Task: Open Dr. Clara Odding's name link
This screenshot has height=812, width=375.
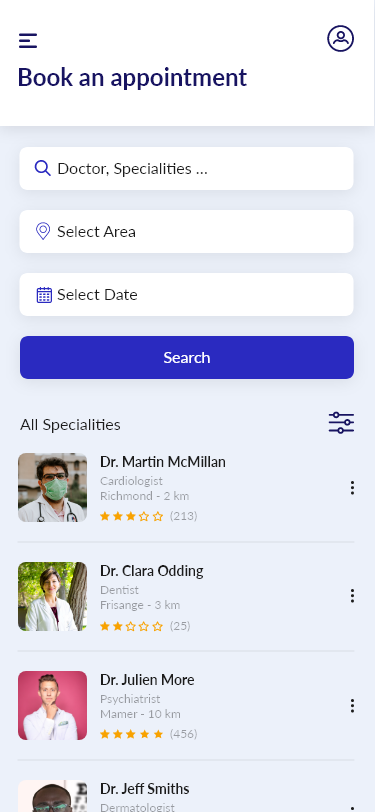Action: point(152,571)
